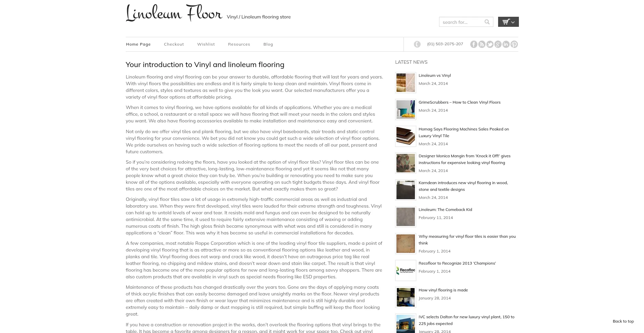The image size is (644, 333).
Task: Open the Wishlist menu item
Action: pyautogui.click(x=206, y=44)
